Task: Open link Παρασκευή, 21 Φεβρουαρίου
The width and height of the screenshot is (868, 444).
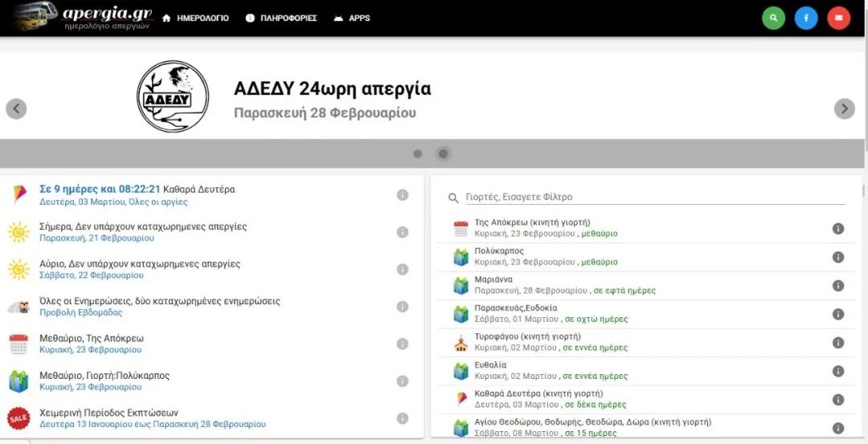Action: (x=97, y=238)
